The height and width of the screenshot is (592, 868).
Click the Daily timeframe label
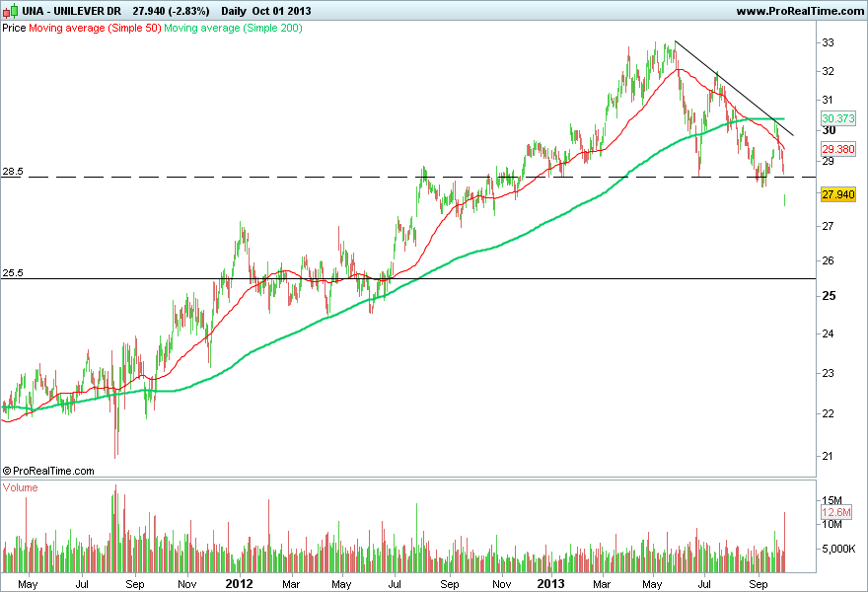pyautogui.click(x=233, y=11)
